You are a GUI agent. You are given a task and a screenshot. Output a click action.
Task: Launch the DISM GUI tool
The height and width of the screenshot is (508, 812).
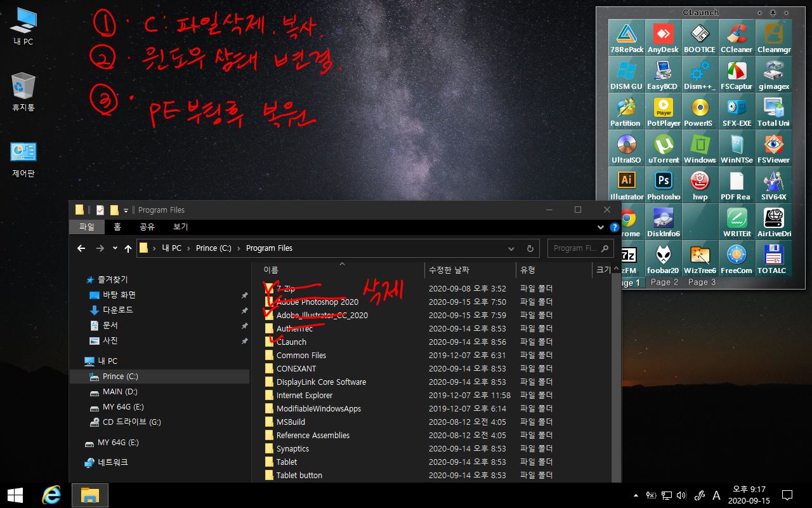tap(627, 74)
